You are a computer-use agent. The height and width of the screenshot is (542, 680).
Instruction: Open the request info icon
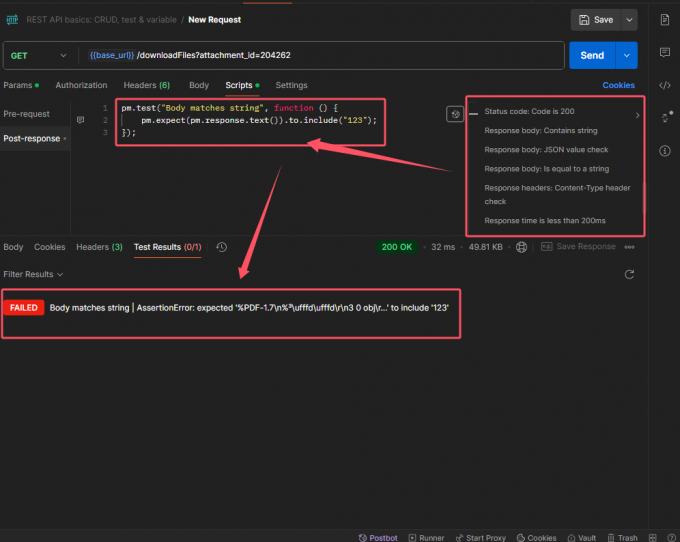(665, 150)
